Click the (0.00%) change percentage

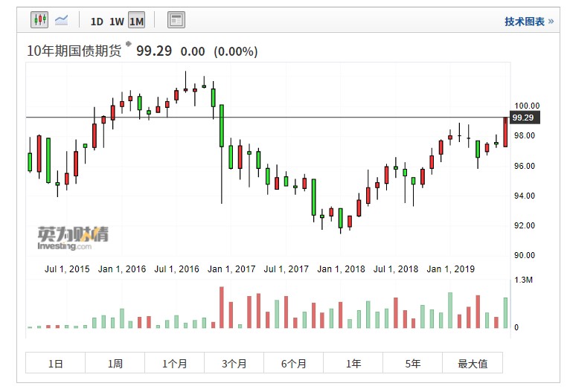(236, 51)
